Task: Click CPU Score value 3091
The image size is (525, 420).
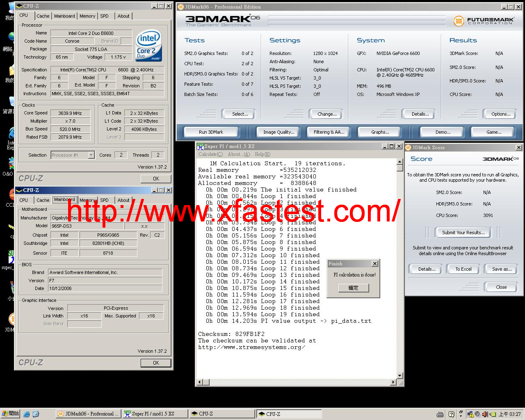Action: click(x=488, y=215)
